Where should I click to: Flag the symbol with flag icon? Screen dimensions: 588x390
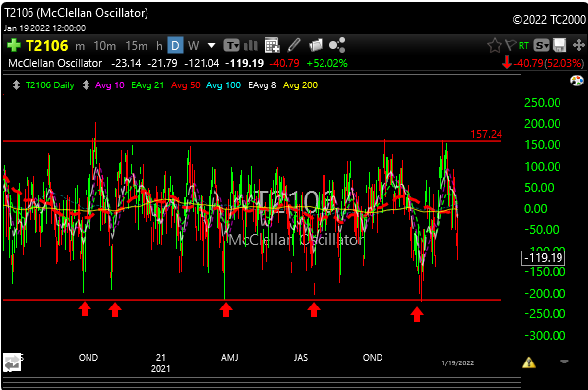pos(510,46)
